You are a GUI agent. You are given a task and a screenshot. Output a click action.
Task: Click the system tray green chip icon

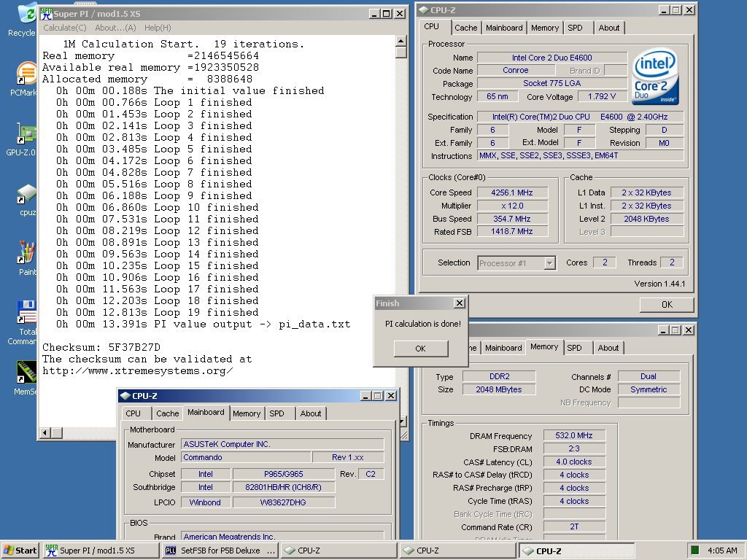pos(695,551)
